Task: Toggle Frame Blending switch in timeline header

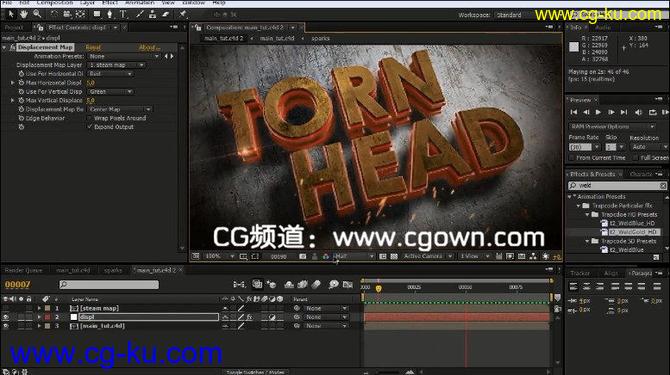Action: pos(303,284)
